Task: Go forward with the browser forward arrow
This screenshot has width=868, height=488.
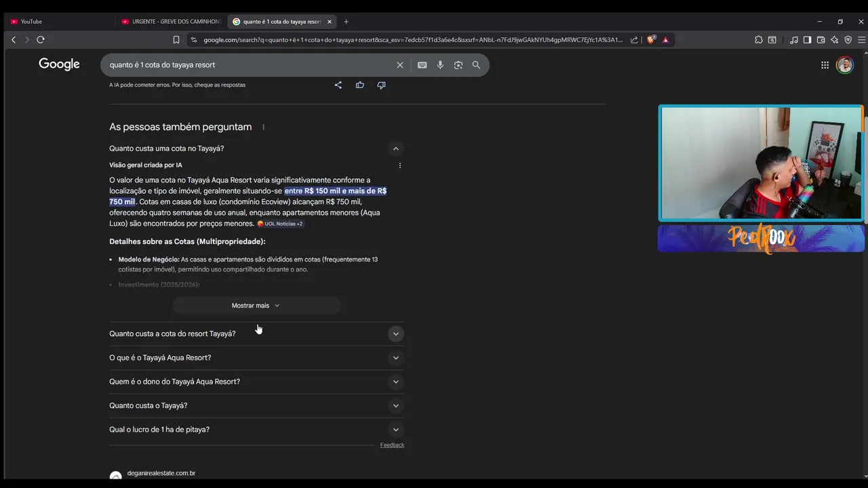Action: click(x=27, y=40)
